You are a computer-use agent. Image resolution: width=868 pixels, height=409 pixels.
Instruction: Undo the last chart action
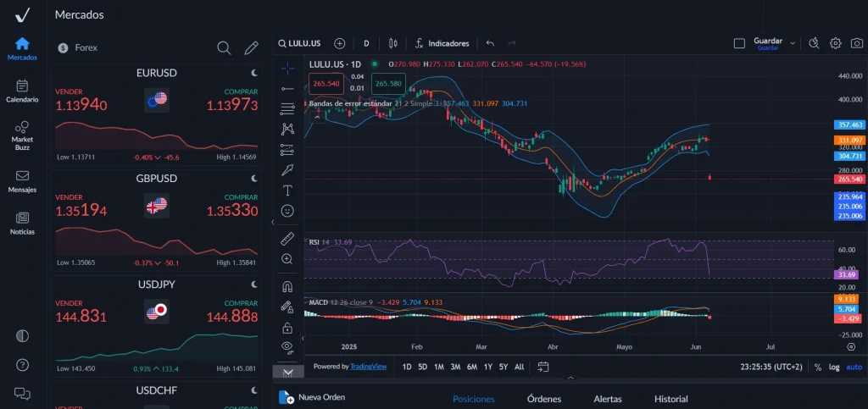point(490,43)
